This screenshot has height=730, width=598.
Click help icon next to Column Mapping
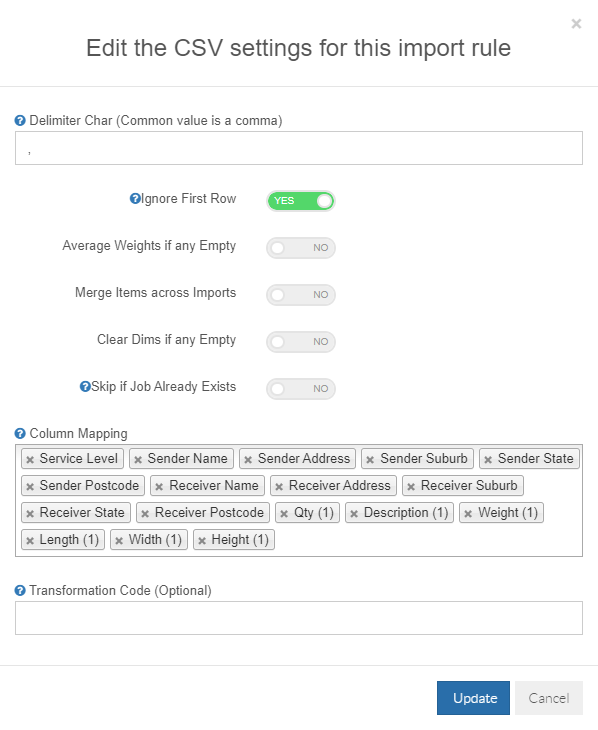(x=20, y=434)
